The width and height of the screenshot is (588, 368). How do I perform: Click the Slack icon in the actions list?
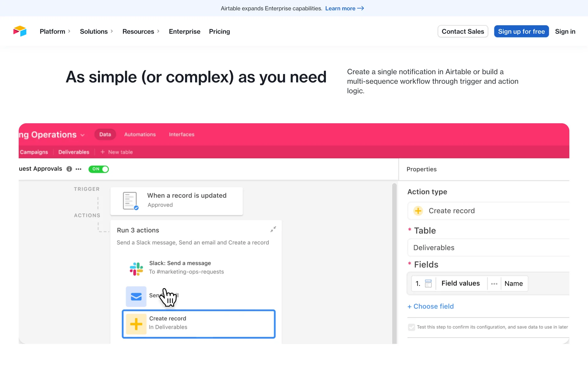136,269
